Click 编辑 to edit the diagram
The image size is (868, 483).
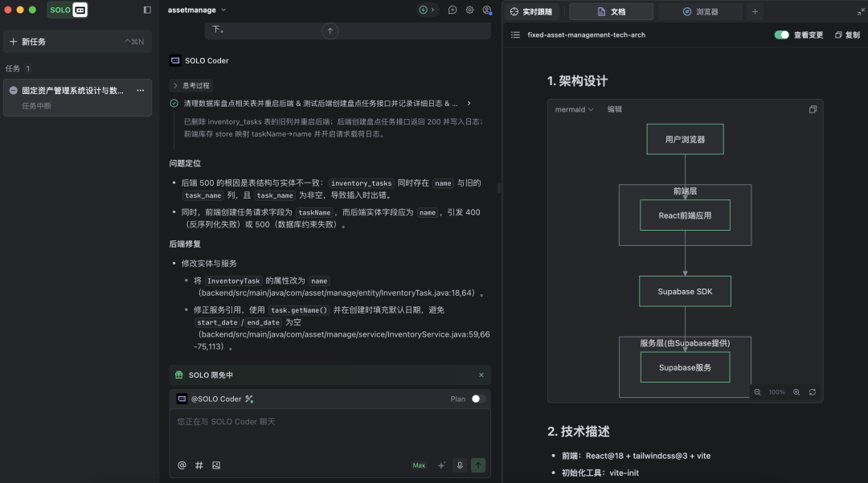click(x=615, y=109)
